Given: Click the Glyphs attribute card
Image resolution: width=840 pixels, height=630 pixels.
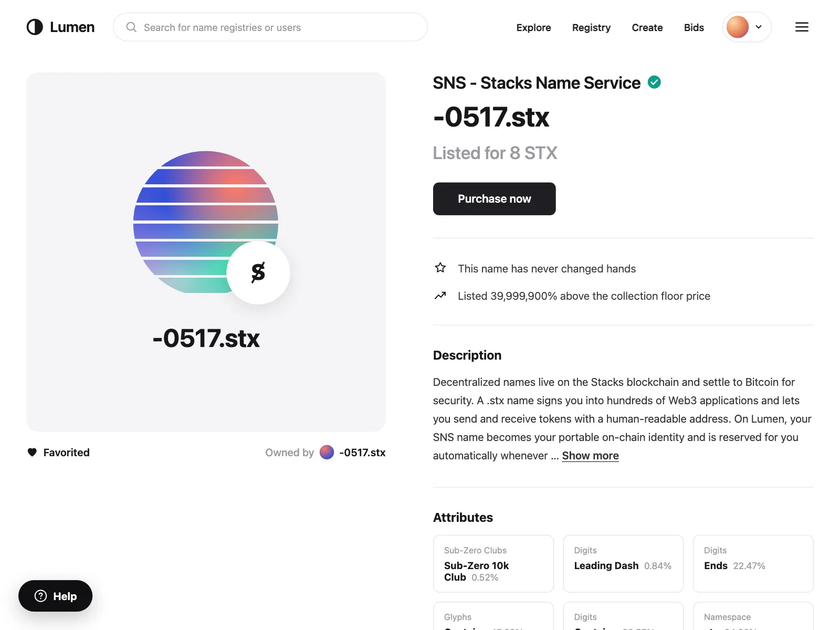Looking at the screenshot, I should pos(493,616).
